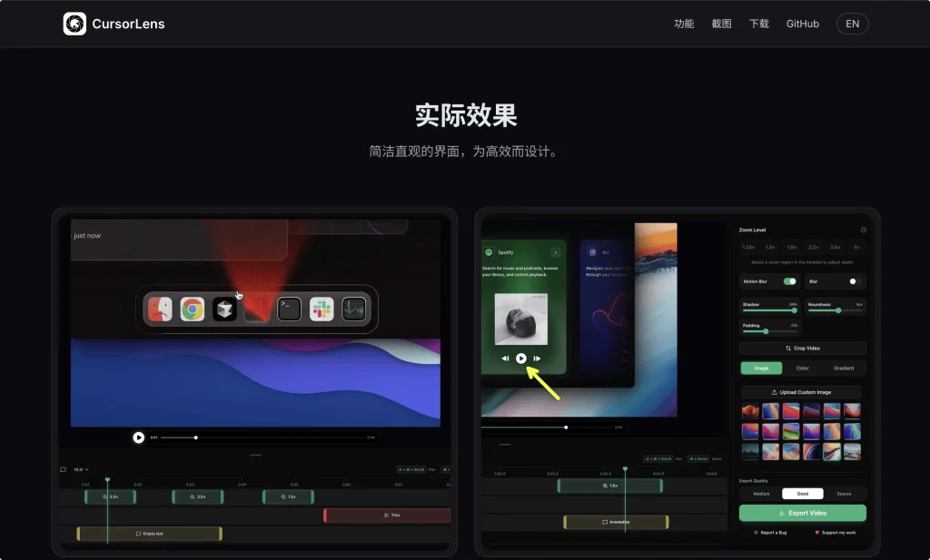Switch language using the EN button
The width and height of the screenshot is (930, 560).
click(x=852, y=24)
